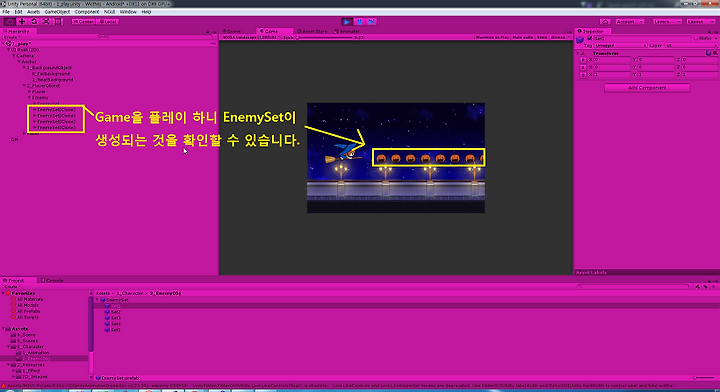Stop play mode with Play button
720x392 pixels.
(347, 22)
